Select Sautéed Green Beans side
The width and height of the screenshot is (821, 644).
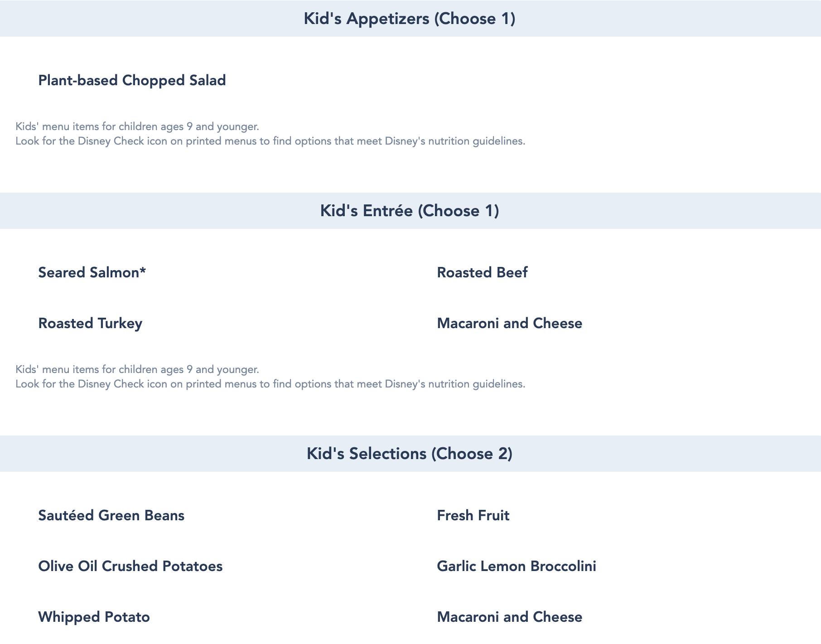click(111, 515)
